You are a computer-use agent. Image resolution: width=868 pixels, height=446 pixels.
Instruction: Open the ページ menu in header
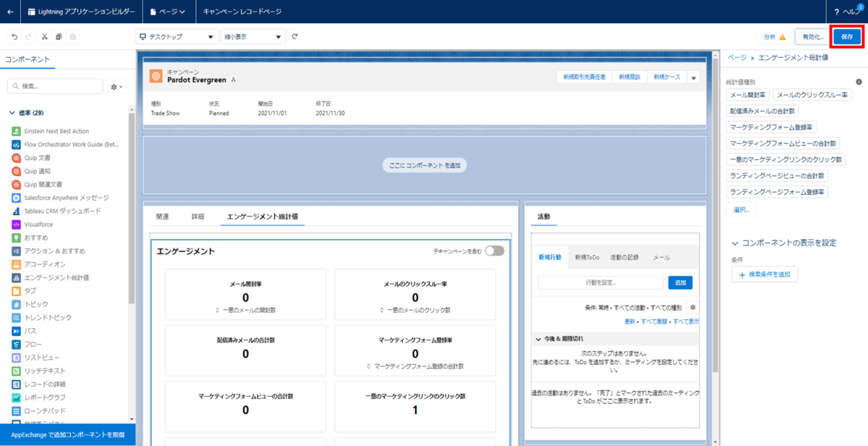pyautogui.click(x=167, y=12)
